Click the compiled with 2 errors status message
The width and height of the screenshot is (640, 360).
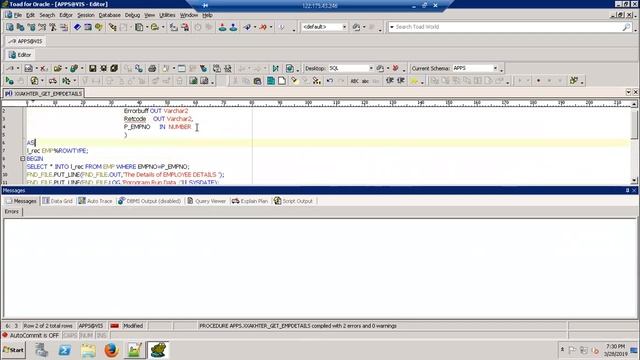pyautogui.click(x=298, y=326)
